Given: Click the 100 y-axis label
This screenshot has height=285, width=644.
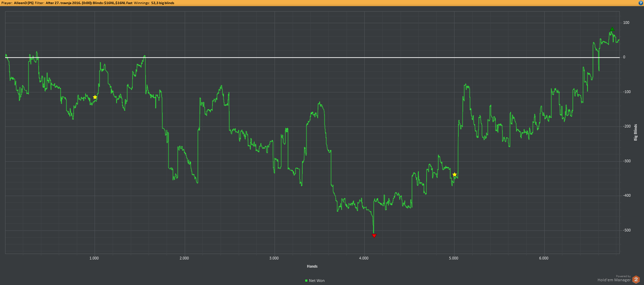Looking at the screenshot, I should [626, 22].
